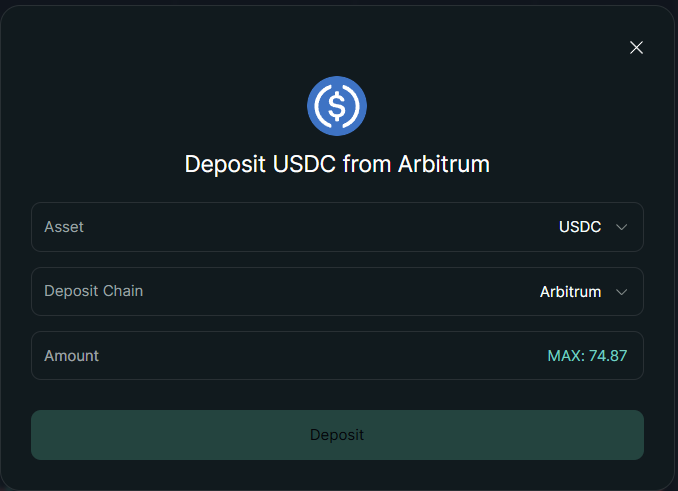Click the blue USDC coin logo
This screenshot has height=491, width=678.
[x=337, y=106]
